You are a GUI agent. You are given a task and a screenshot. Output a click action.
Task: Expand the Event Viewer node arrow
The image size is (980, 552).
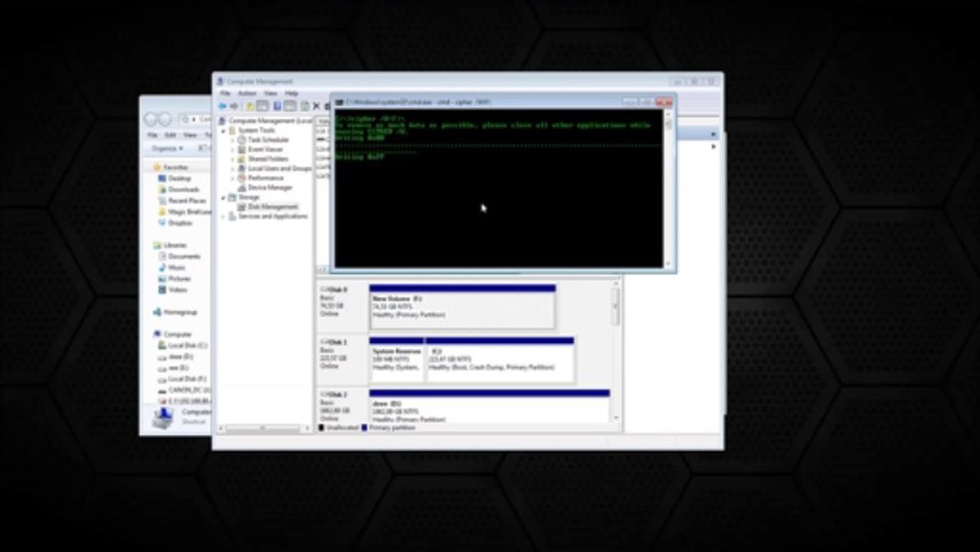[x=233, y=149]
